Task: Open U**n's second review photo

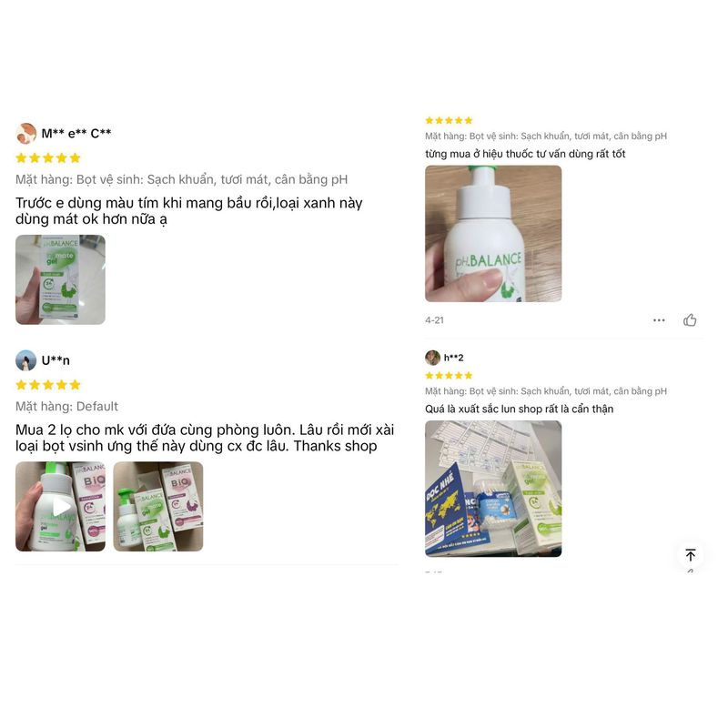Action: point(158,507)
